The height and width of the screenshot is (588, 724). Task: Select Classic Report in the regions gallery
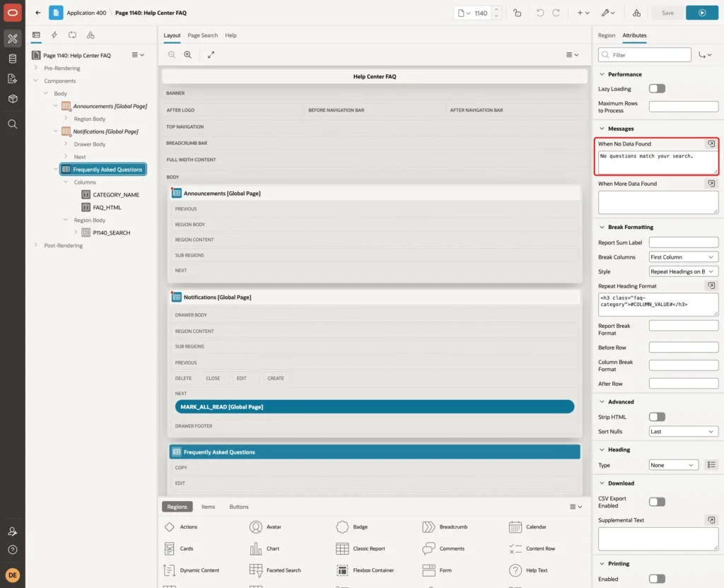(361, 548)
